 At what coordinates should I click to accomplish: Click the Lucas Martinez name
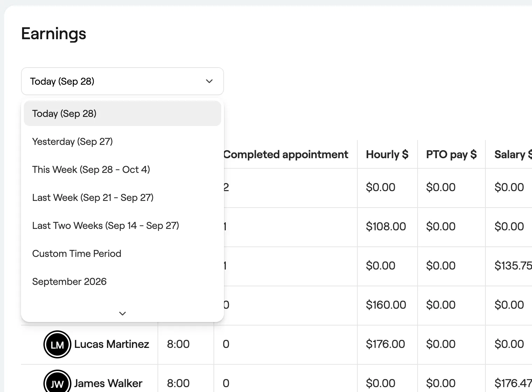[112, 344]
